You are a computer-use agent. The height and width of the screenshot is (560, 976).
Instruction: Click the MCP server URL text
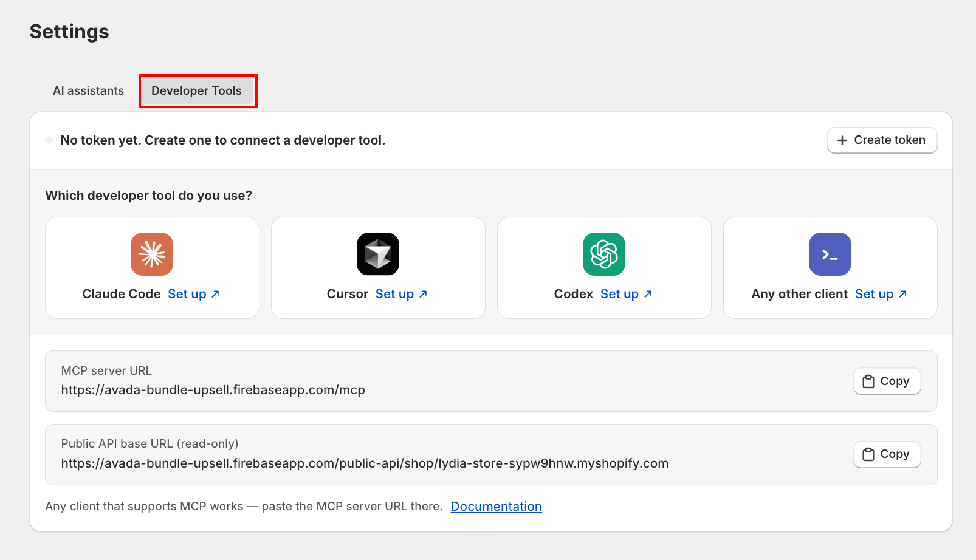point(213,390)
